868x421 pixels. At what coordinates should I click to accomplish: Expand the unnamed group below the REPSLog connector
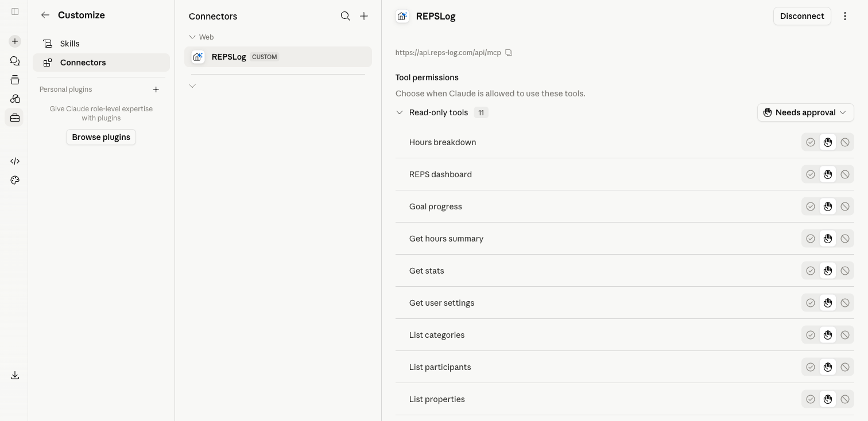[192, 86]
